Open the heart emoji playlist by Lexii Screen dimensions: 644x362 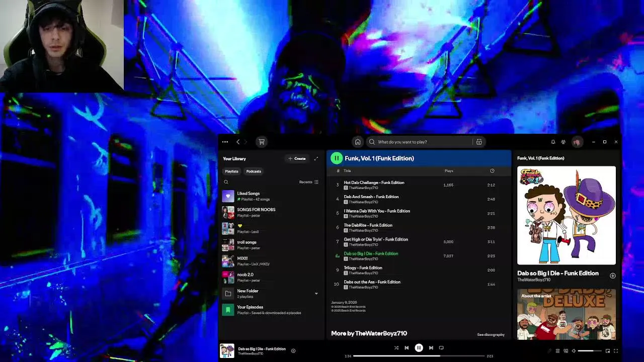tap(272, 228)
